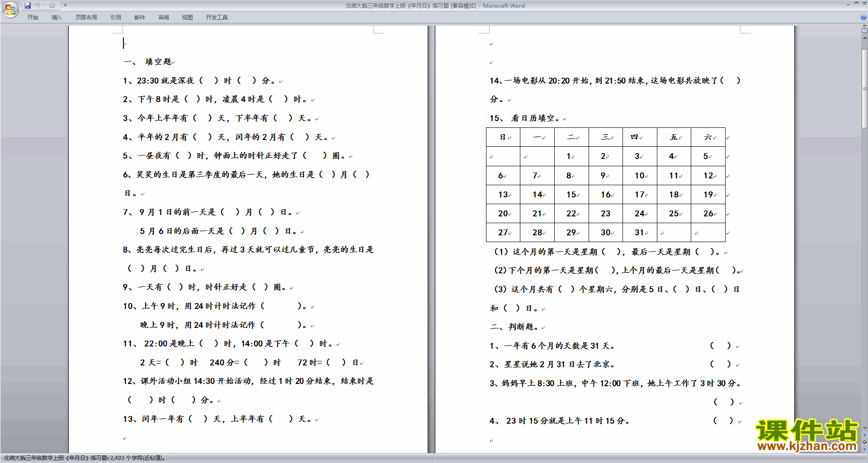
Task: Click the ruler toggle icon above scrollbar
Action: [865, 31]
